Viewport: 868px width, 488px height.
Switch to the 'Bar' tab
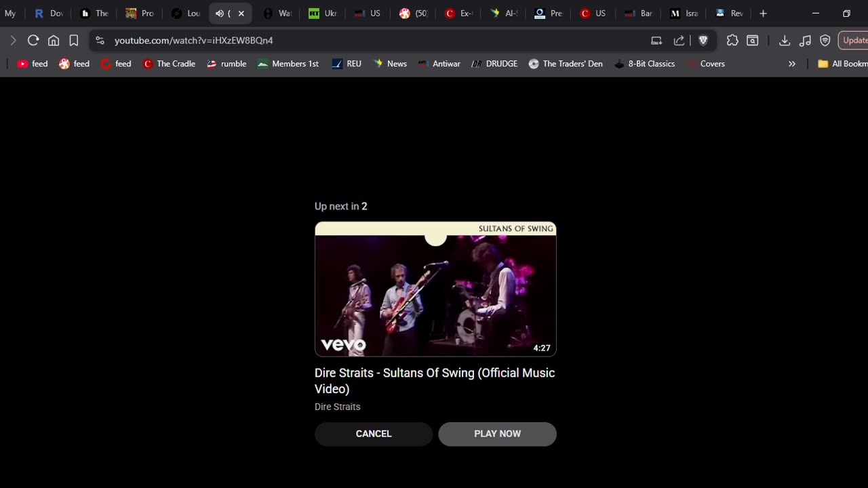click(x=639, y=14)
